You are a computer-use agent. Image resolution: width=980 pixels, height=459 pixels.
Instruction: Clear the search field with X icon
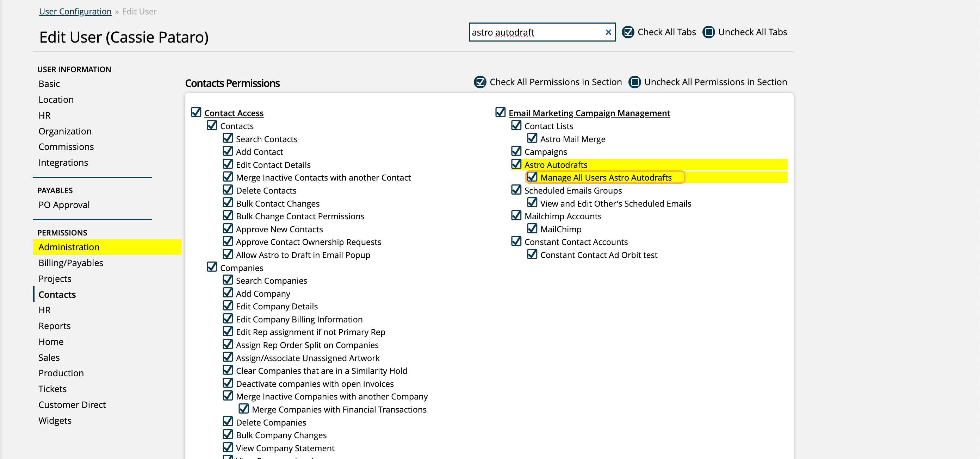(x=608, y=32)
